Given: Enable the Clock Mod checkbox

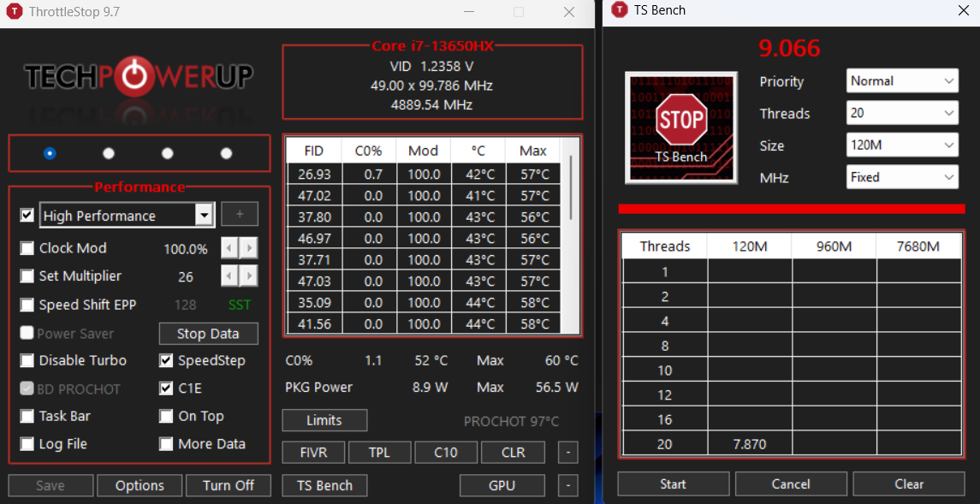Looking at the screenshot, I should tap(27, 248).
